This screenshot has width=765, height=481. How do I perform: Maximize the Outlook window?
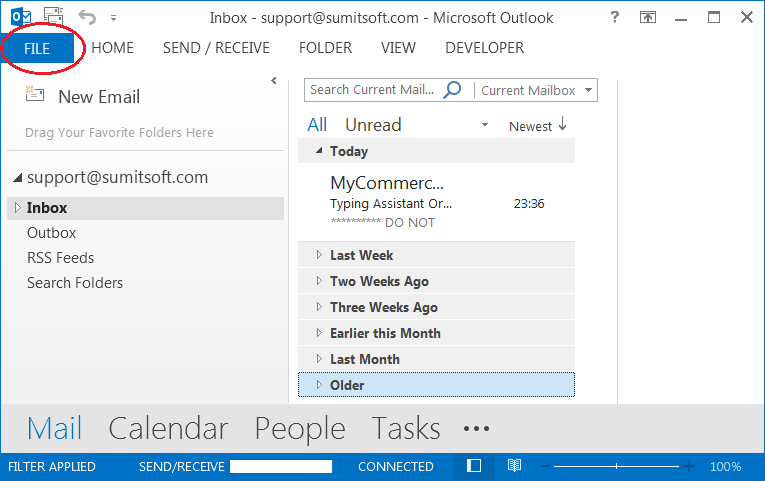(x=714, y=18)
